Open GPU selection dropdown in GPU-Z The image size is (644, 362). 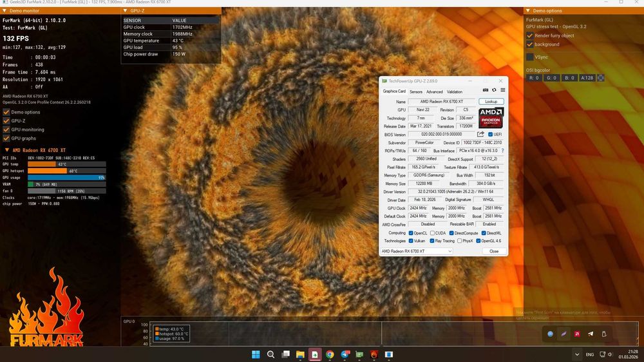click(x=417, y=251)
